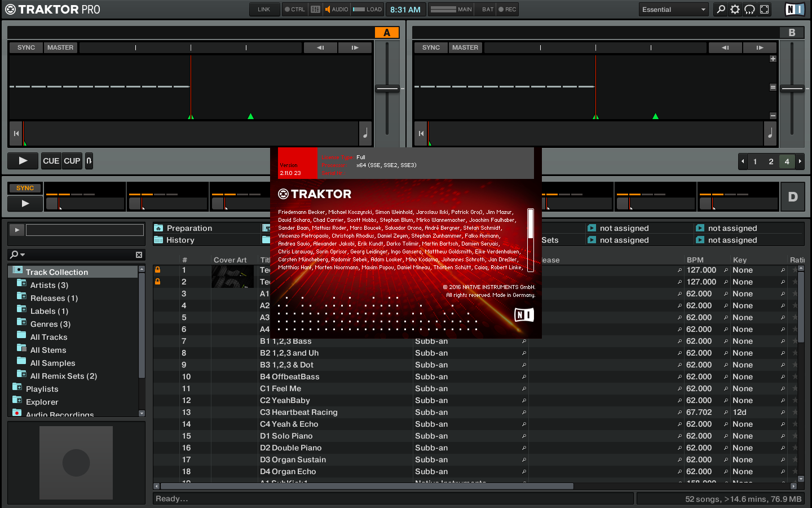Viewport: 812px width, 508px height.
Task: Toggle orange SYNC on the remix deck
Action: coord(25,189)
